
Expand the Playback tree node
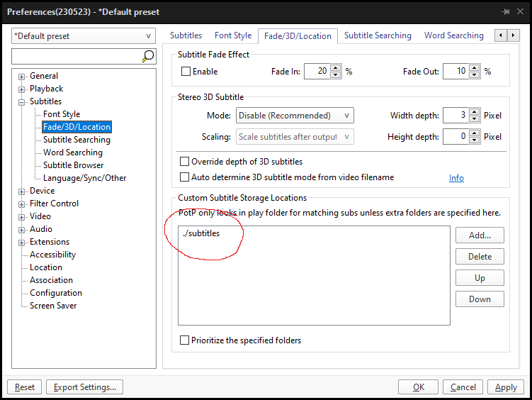22,89
